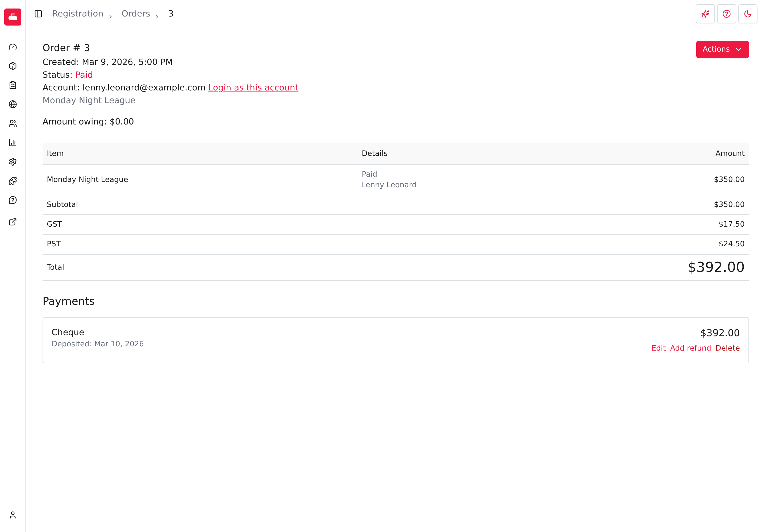Click the gray Monday Night League subtitle
The height and width of the screenshot is (532, 766).
pyautogui.click(x=89, y=100)
